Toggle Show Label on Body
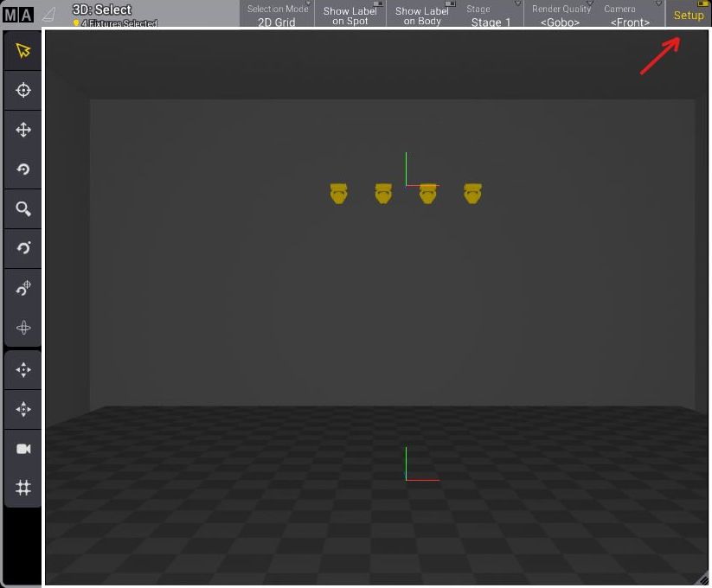The width and height of the screenshot is (712, 588). coord(422,15)
